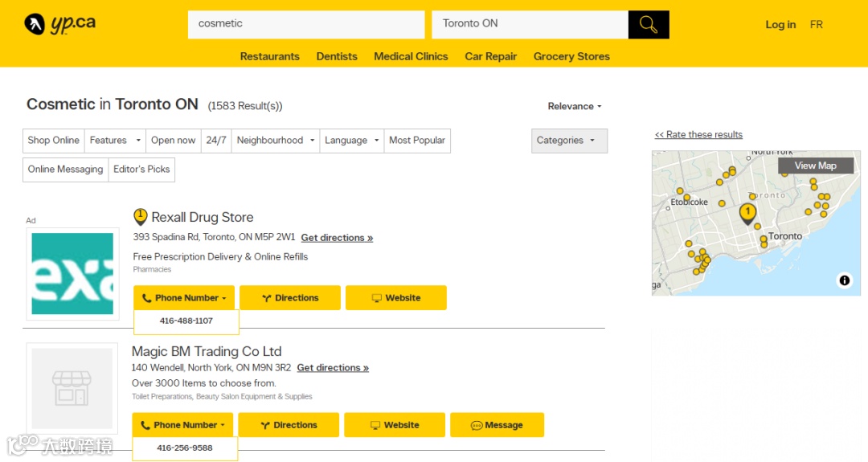This screenshot has width=868, height=462.
Task: Go to Grocery Stores category
Action: tap(571, 56)
